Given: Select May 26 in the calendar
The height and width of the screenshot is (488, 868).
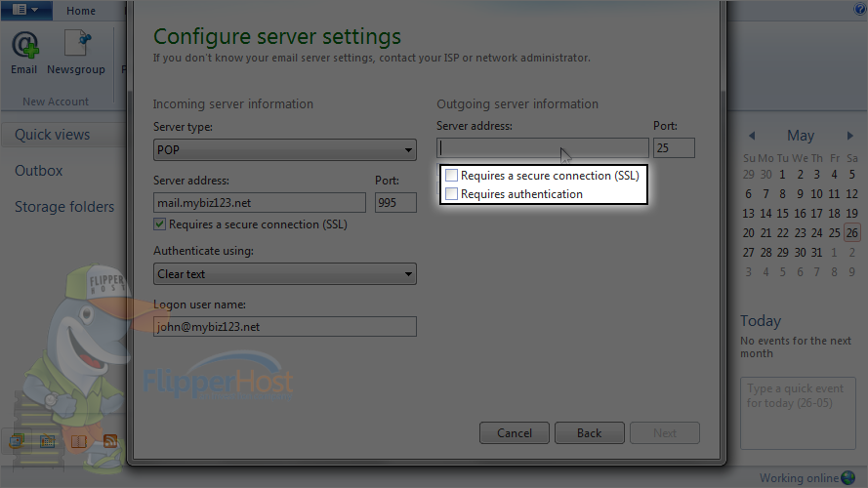Looking at the screenshot, I should click(851, 233).
